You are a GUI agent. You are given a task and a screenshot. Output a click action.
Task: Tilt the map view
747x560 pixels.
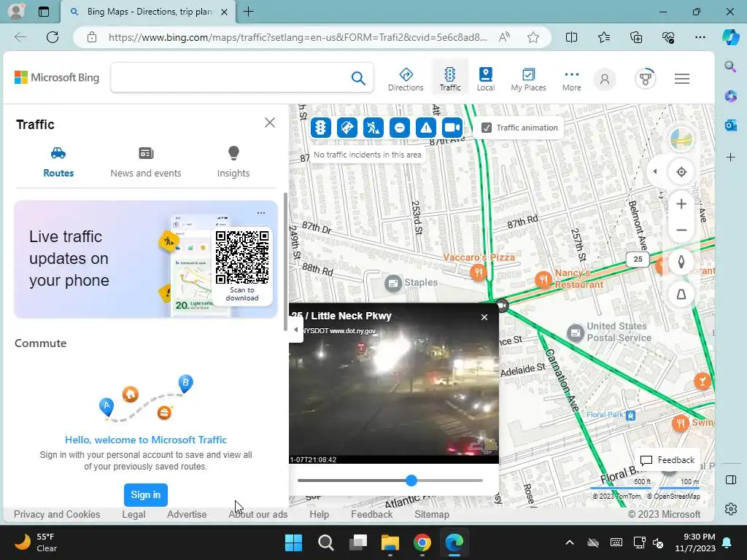point(681,295)
